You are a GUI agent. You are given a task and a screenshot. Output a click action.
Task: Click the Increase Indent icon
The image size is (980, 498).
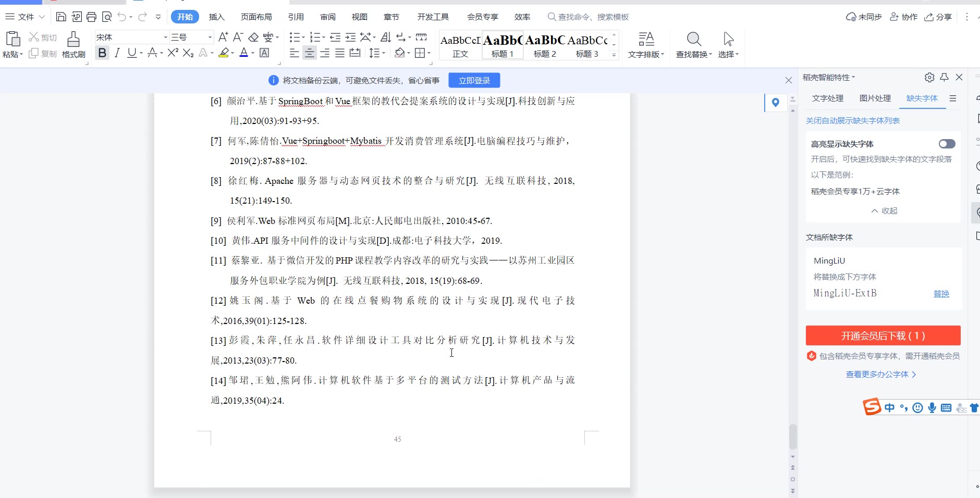350,37
